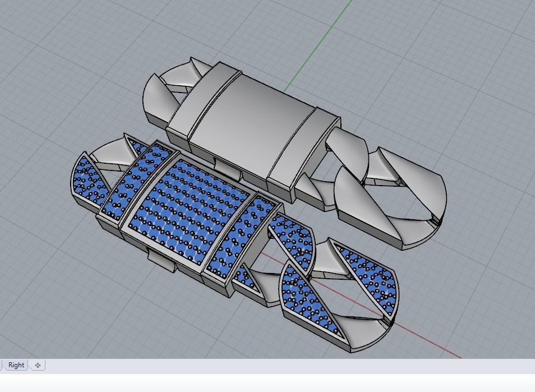Switch to the Right viewport tab
Image resolution: width=535 pixels, height=392 pixels.
tap(16, 365)
